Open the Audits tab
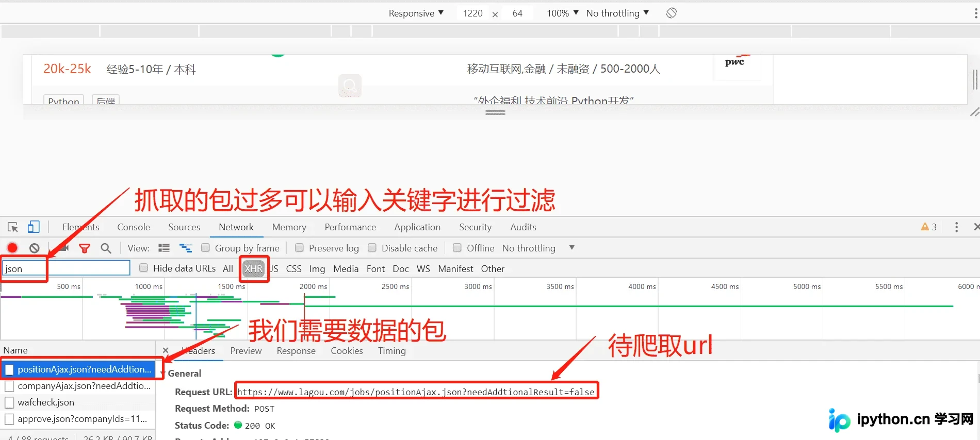The image size is (980, 440). 523,227
